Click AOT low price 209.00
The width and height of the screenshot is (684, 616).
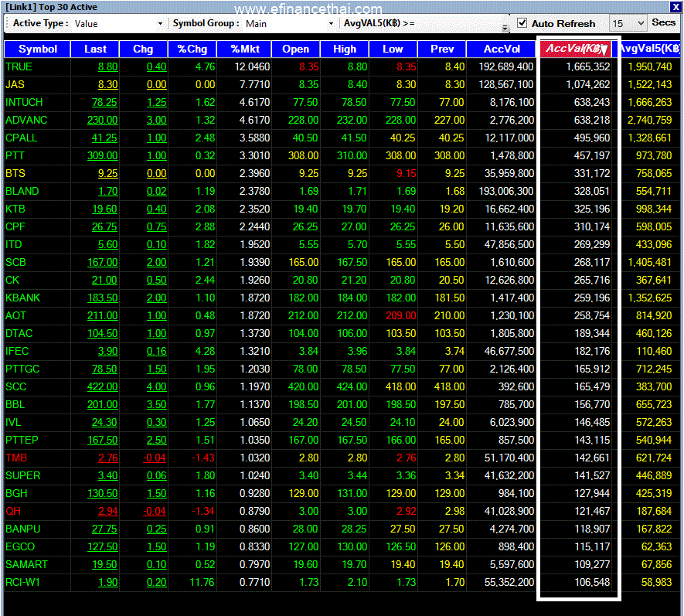400,316
